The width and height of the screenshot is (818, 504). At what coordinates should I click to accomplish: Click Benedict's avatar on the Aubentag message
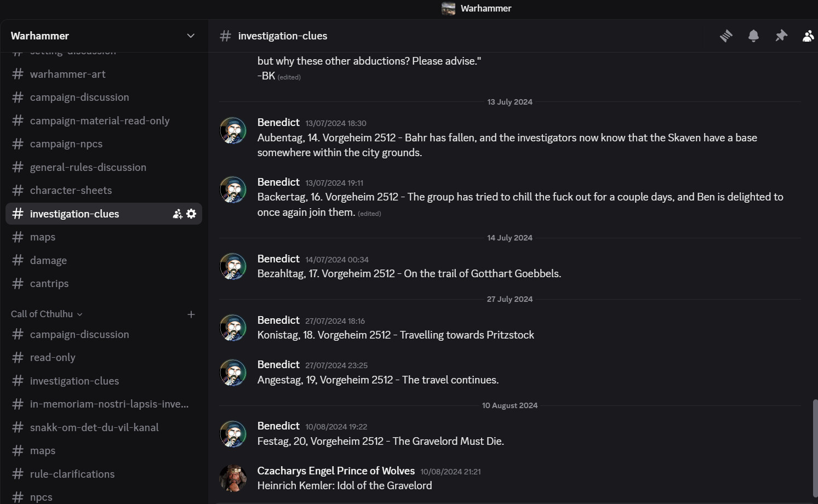233,130
